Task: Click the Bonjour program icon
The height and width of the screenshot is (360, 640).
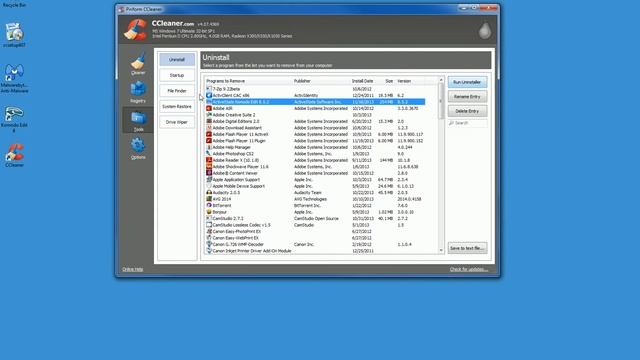Action: coord(209,212)
